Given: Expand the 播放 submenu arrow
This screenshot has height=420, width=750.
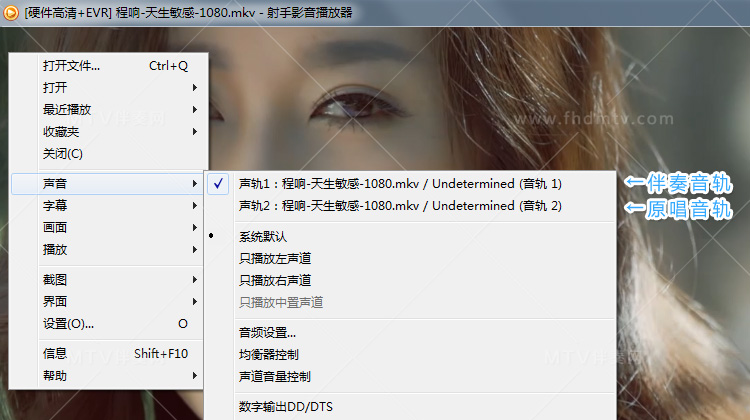Looking at the screenshot, I should pyautogui.click(x=195, y=250).
